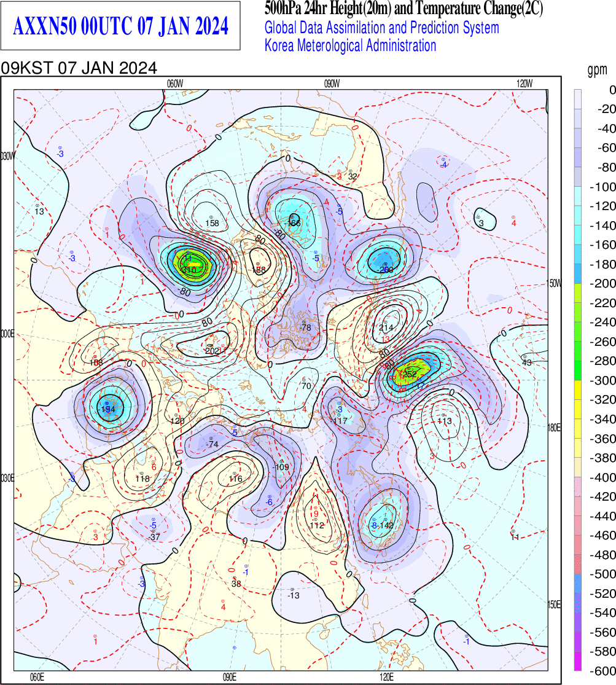Click the 158 height change value
The height and width of the screenshot is (685, 616).
212,223
